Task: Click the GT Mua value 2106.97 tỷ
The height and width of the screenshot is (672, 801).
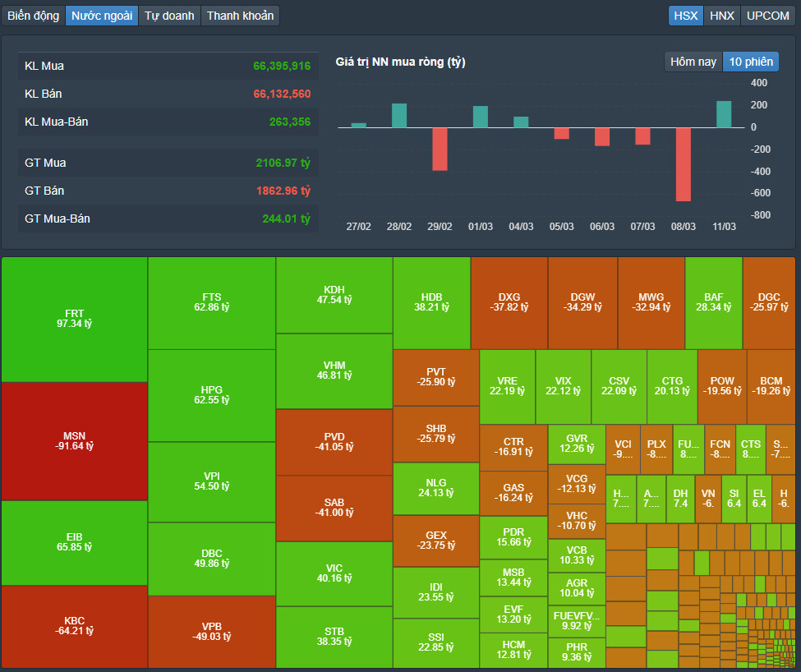Action: click(283, 163)
